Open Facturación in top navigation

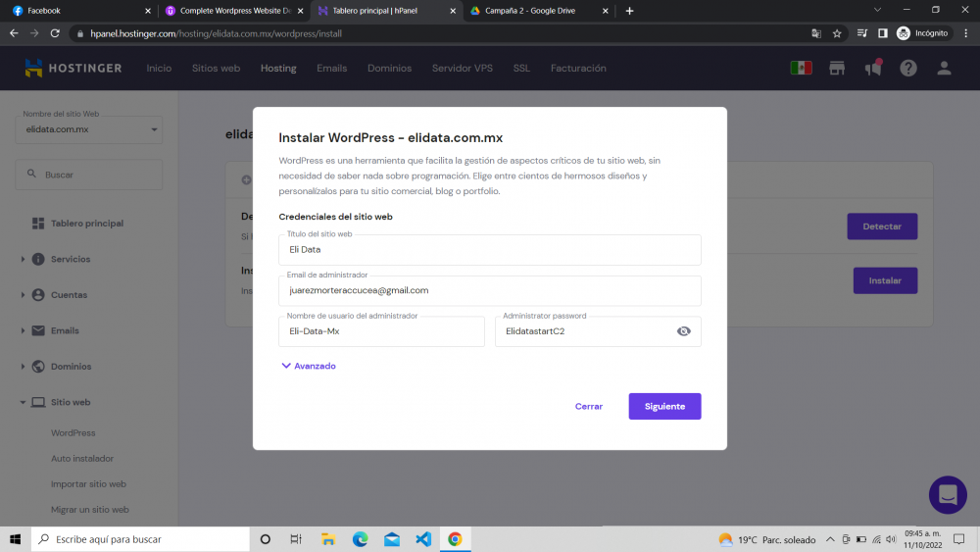578,68
